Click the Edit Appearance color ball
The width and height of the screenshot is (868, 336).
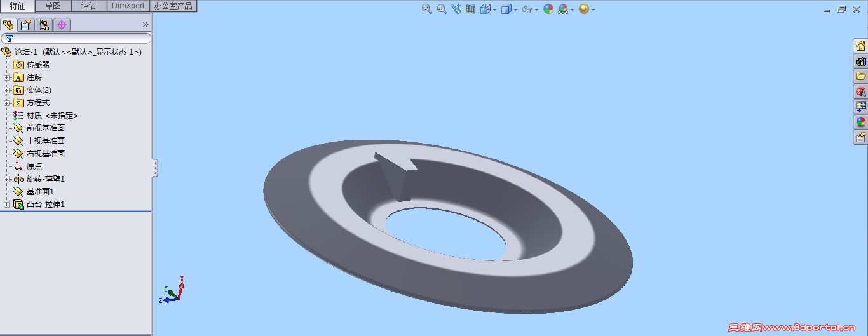tap(548, 9)
